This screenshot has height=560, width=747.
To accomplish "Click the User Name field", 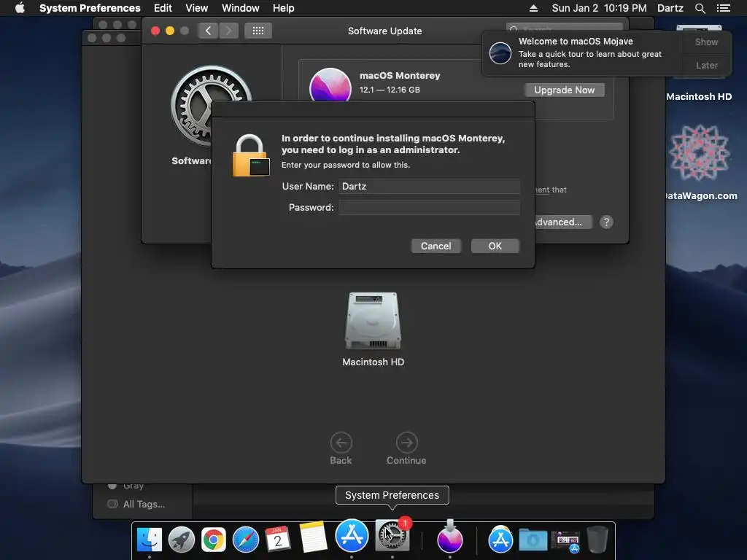I will click(429, 186).
